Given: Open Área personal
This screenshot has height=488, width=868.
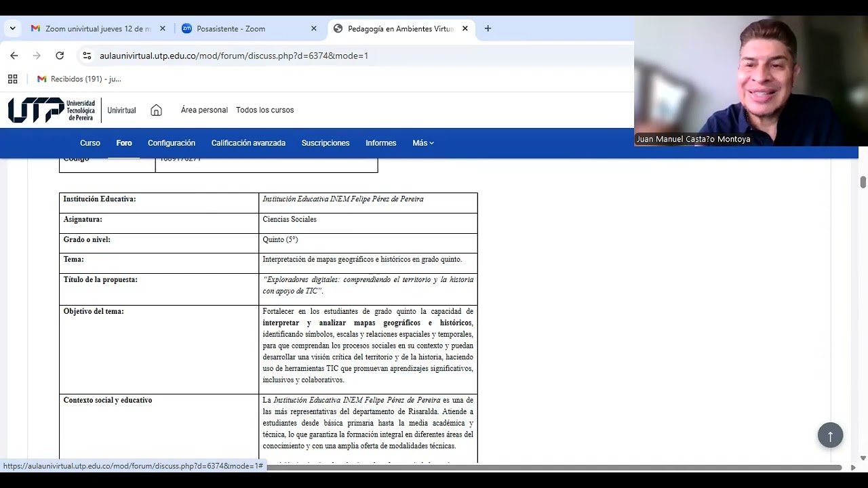Looking at the screenshot, I should pos(204,110).
